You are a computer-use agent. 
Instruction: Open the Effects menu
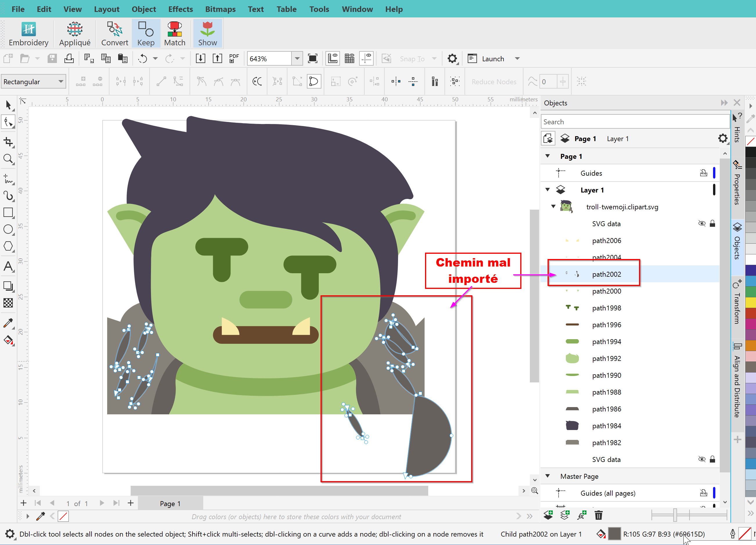tap(180, 9)
